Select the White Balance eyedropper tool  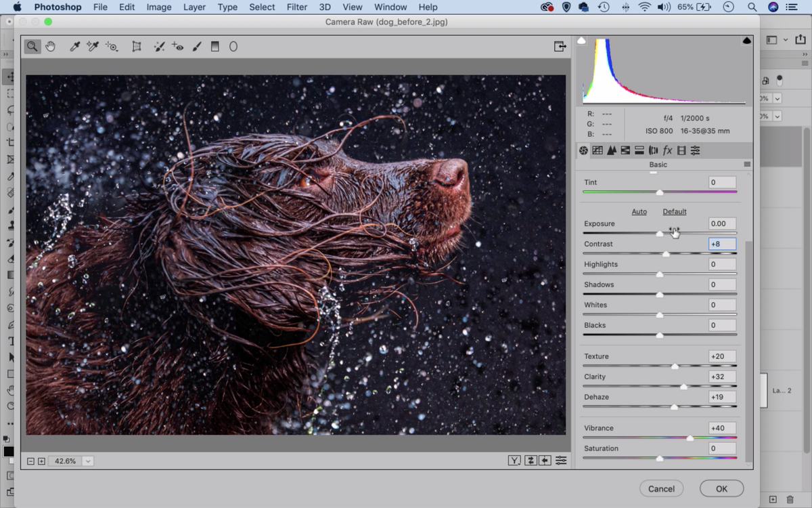[74, 46]
